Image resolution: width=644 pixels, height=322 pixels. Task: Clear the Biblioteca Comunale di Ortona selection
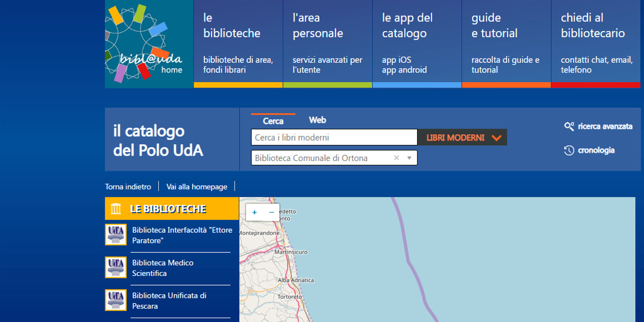coord(396,158)
